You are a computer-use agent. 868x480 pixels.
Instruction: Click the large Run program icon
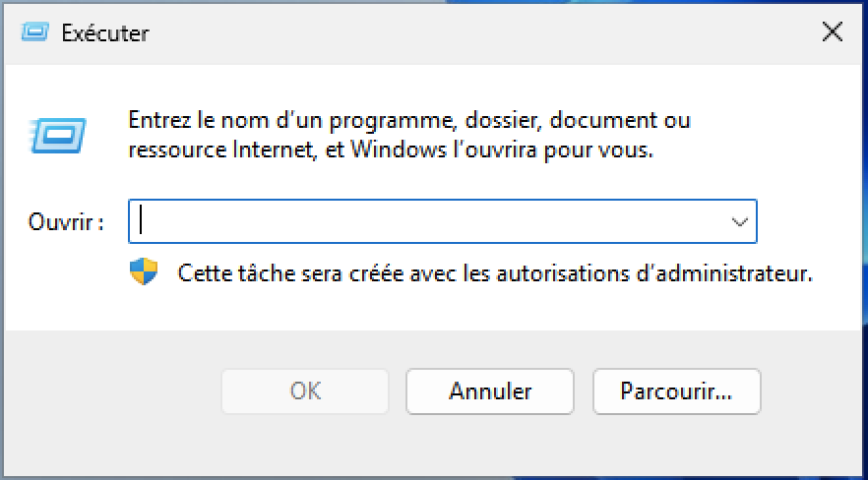pyautogui.click(x=57, y=135)
